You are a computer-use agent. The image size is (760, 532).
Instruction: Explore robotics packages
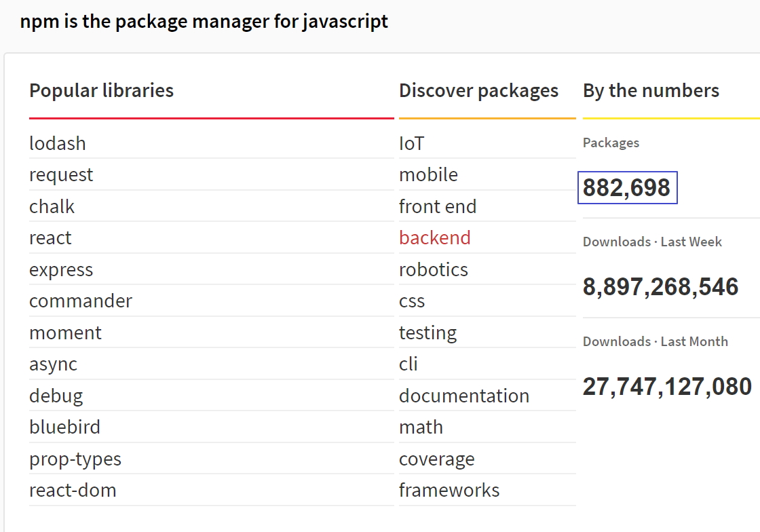[434, 270]
